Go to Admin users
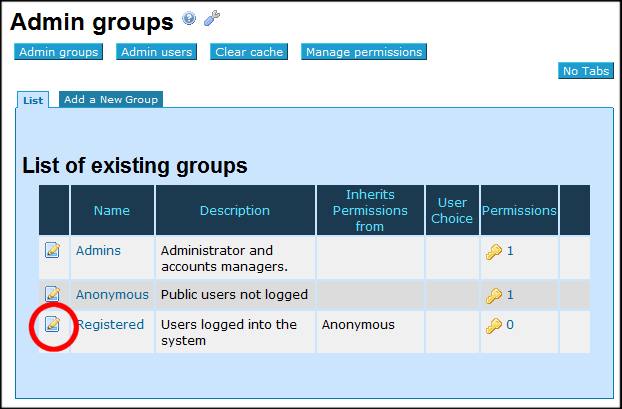 (155, 52)
